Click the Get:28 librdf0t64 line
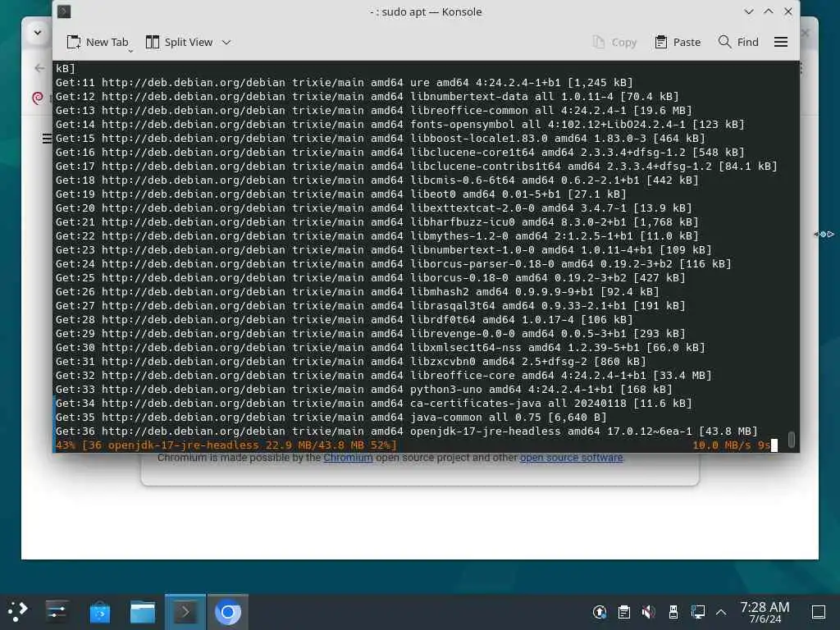 344,320
